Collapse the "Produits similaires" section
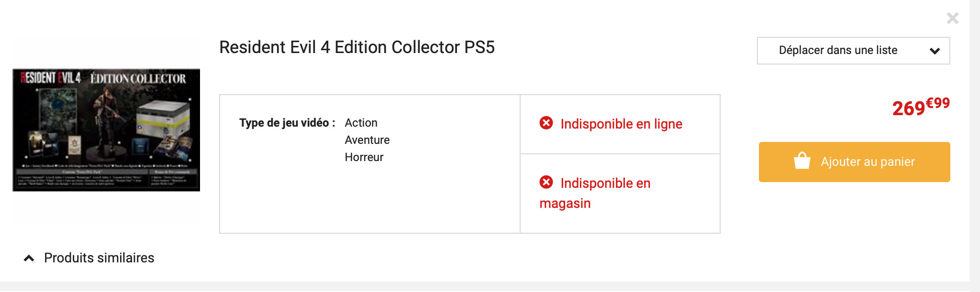 (x=99, y=258)
